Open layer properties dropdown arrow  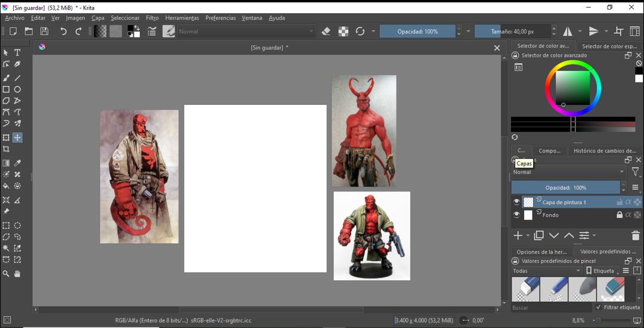click(595, 236)
